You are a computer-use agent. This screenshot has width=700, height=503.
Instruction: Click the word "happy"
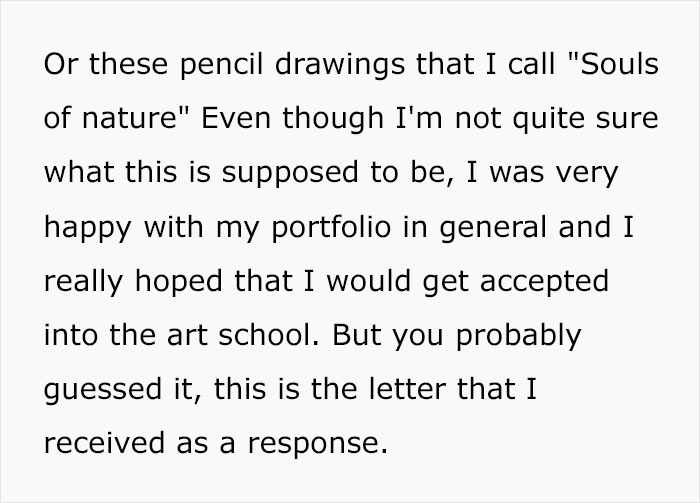[90, 227]
